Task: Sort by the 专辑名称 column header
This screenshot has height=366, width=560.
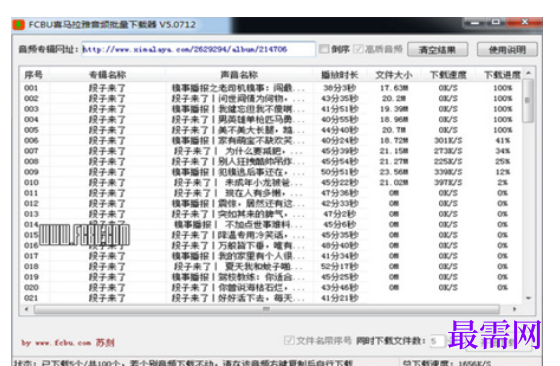Action: click(x=107, y=75)
